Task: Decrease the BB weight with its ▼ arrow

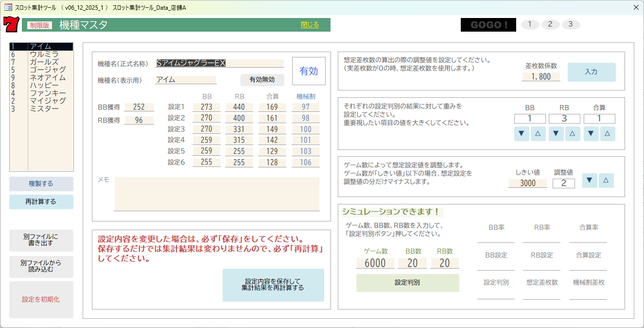Action: point(522,133)
